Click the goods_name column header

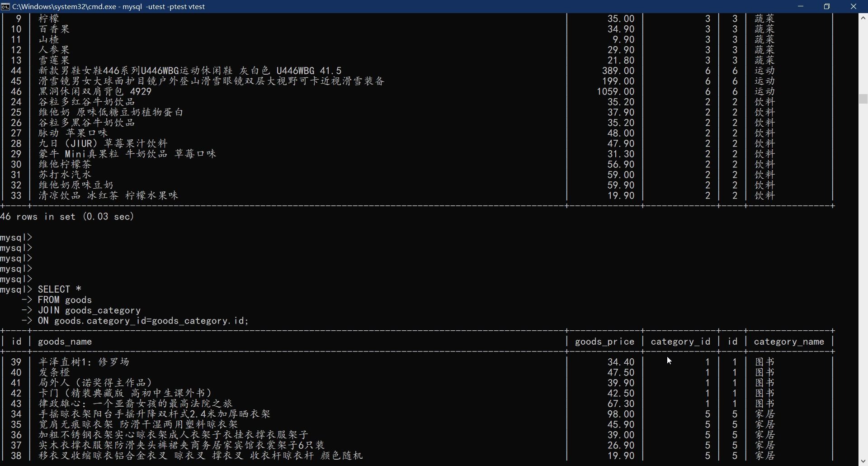[66, 342]
